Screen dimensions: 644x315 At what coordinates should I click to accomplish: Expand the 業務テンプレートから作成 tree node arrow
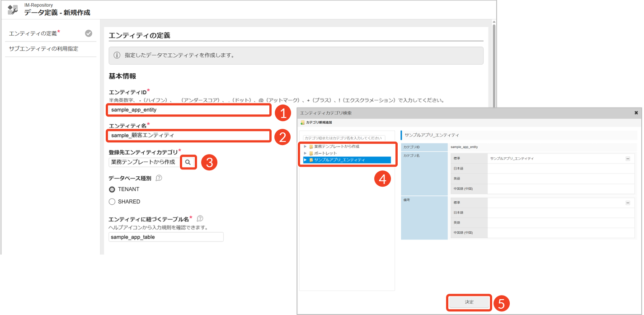coord(306,146)
